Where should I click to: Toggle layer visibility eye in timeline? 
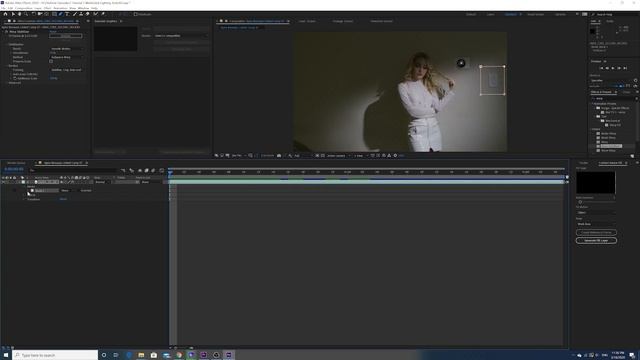tap(4, 182)
